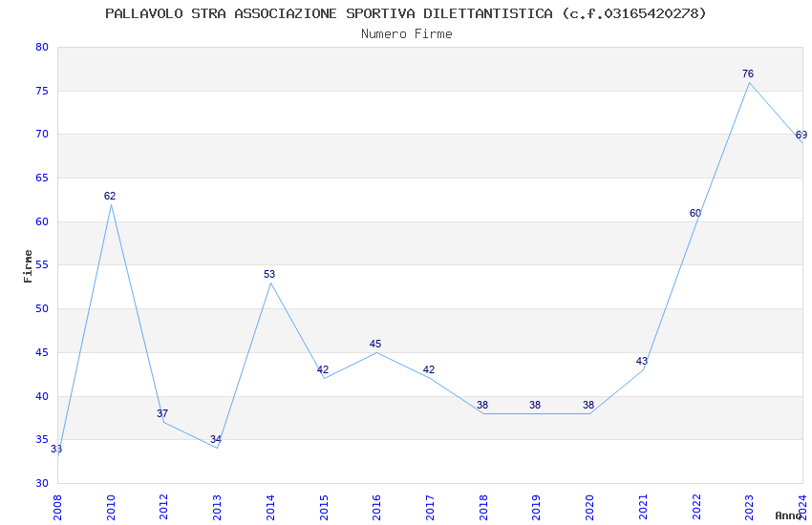Image resolution: width=812 pixels, height=525 pixels.
Task: Click x-axis year 2008
Action: [57, 508]
